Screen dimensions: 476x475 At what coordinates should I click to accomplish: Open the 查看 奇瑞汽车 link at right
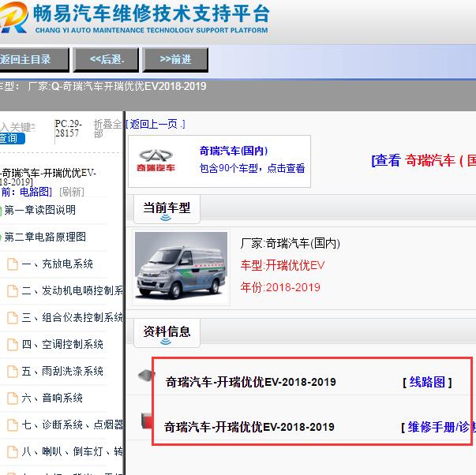click(423, 160)
